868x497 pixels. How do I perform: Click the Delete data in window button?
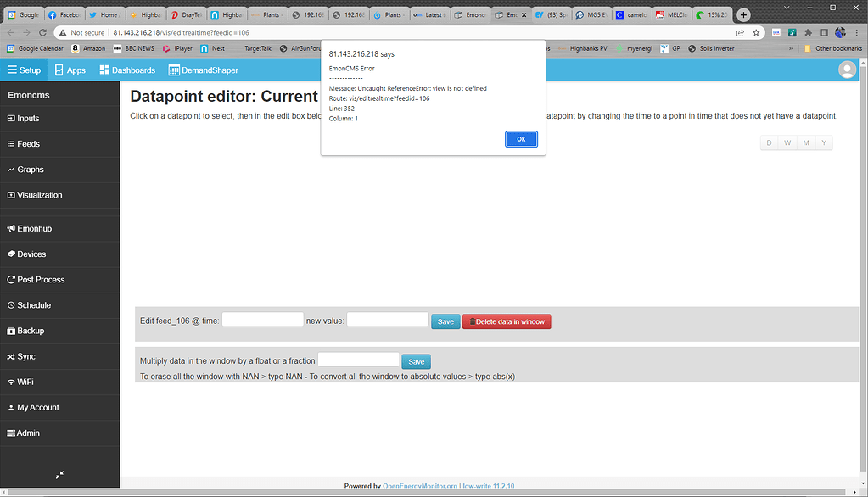pos(506,321)
